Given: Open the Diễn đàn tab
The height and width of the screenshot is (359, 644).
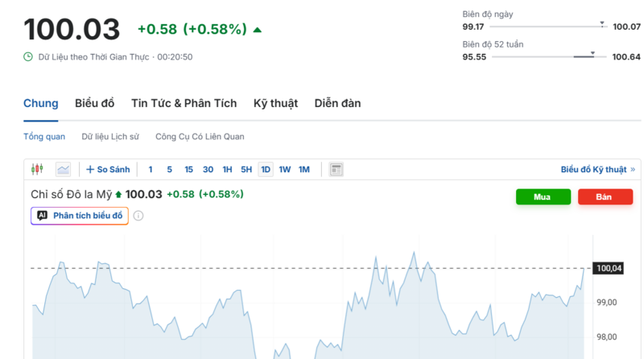Looking at the screenshot, I should click(x=337, y=103).
